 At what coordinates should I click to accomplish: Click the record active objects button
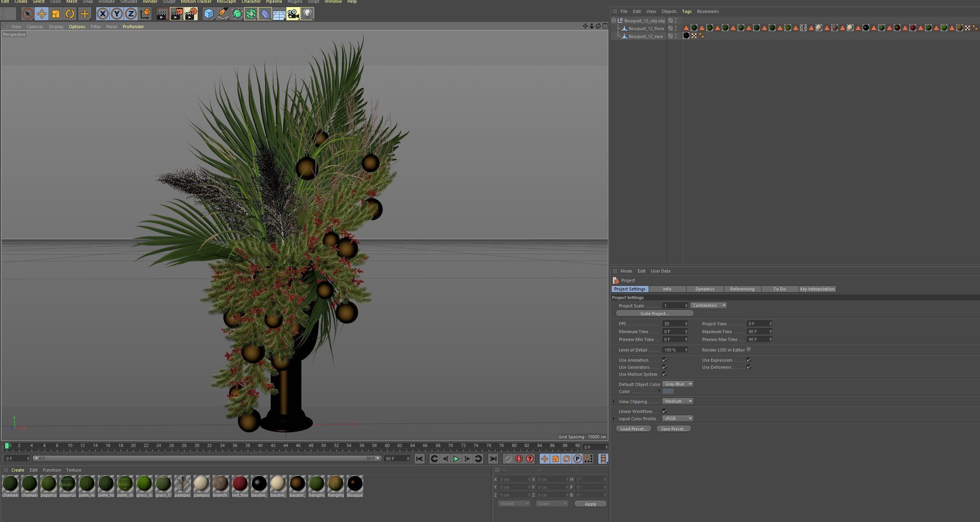coord(508,459)
